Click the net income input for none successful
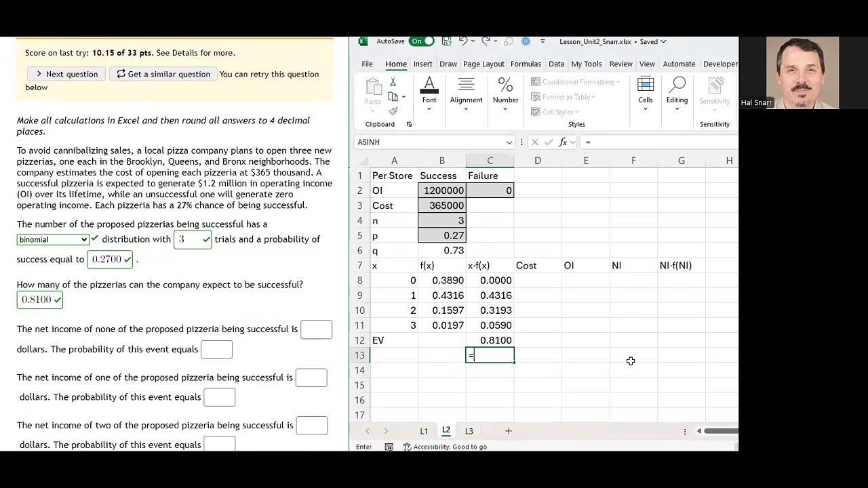 316,329
